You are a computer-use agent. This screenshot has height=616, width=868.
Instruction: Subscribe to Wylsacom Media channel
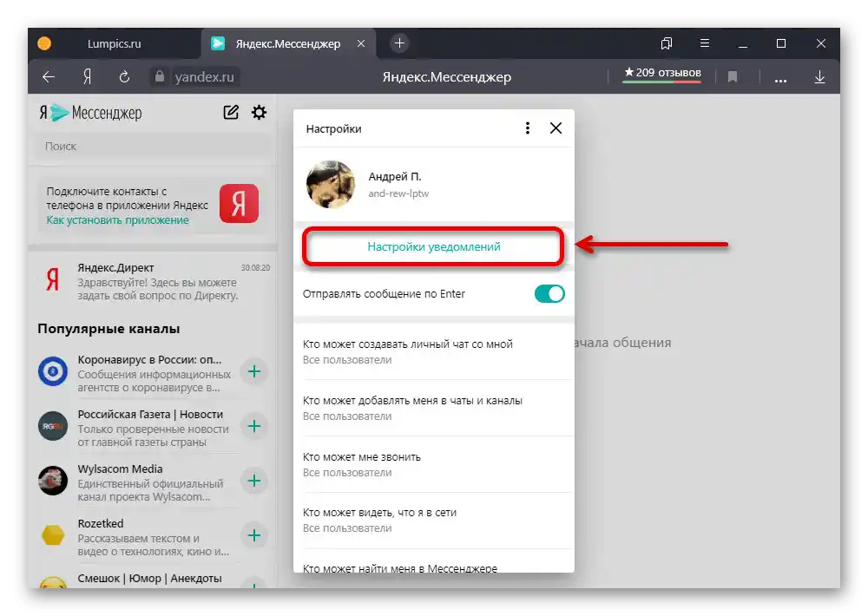[253, 481]
